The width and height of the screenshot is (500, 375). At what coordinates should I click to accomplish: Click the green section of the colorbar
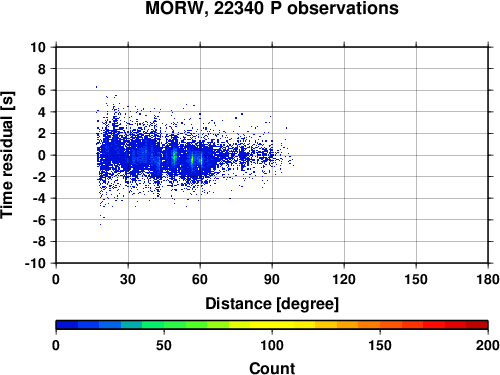pos(174,325)
